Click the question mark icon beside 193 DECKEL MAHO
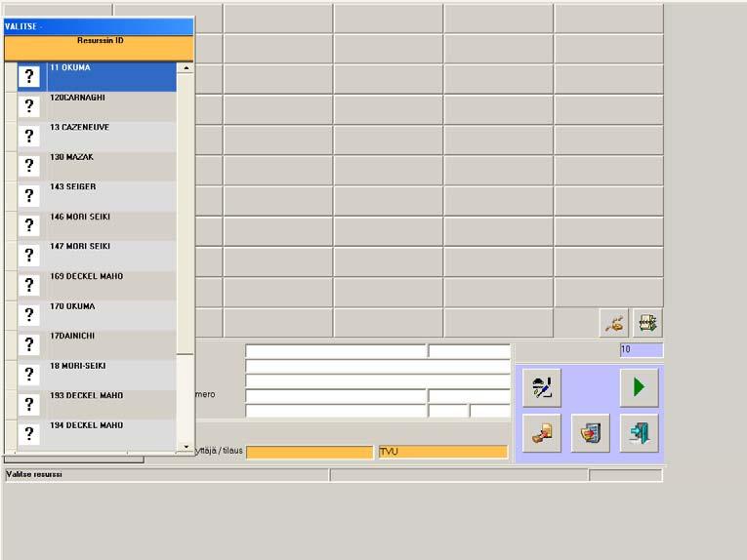The height and width of the screenshot is (560, 747). pos(29,405)
